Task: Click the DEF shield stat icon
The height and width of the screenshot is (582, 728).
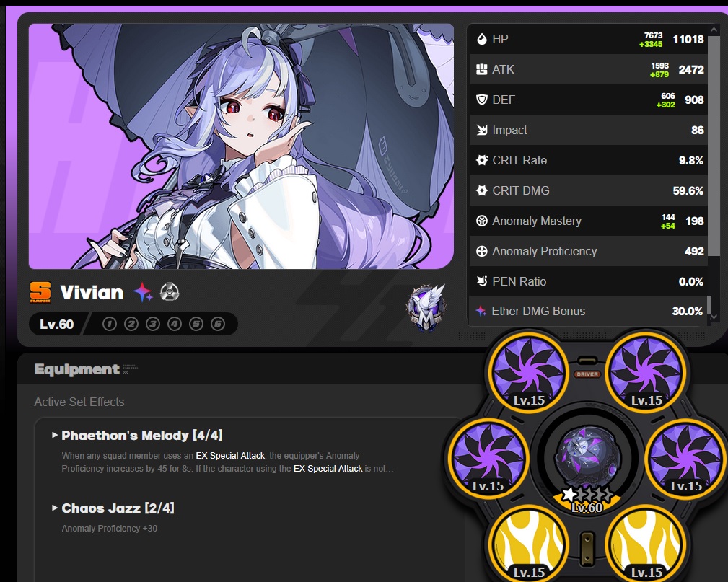Action: click(482, 100)
